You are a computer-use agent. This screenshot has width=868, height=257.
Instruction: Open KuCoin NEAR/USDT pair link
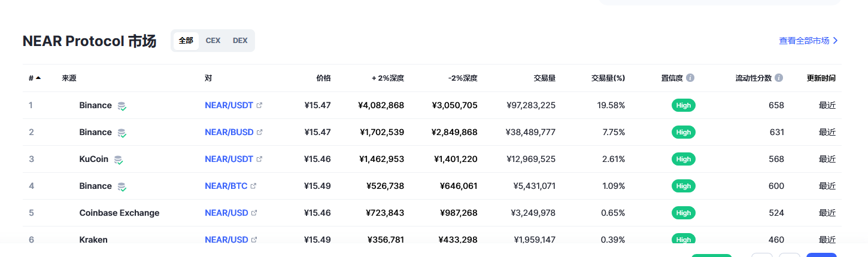[229, 159]
